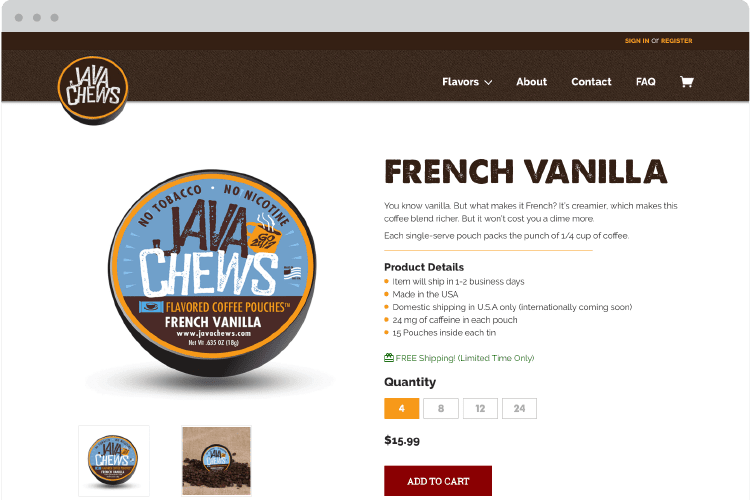The height and width of the screenshot is (500, 751).
Task: Choose quantity 24 option
Action: coord(519,409)
